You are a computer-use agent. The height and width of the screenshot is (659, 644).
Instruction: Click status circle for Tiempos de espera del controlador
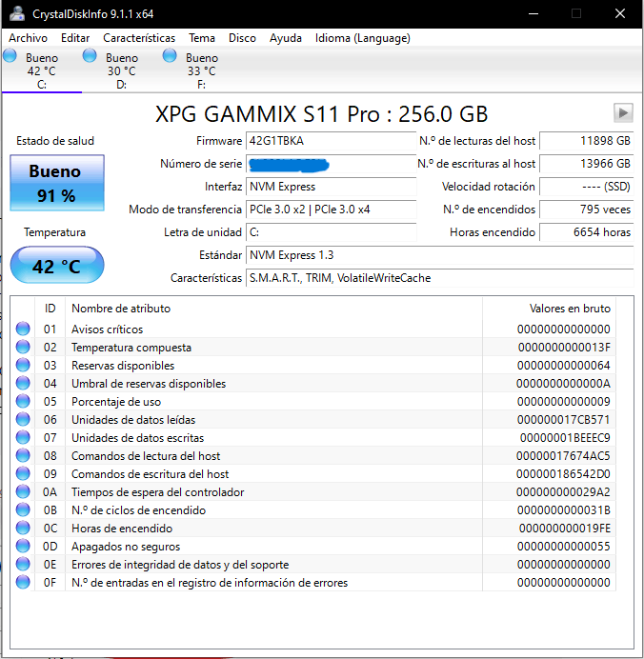point(23,491)
